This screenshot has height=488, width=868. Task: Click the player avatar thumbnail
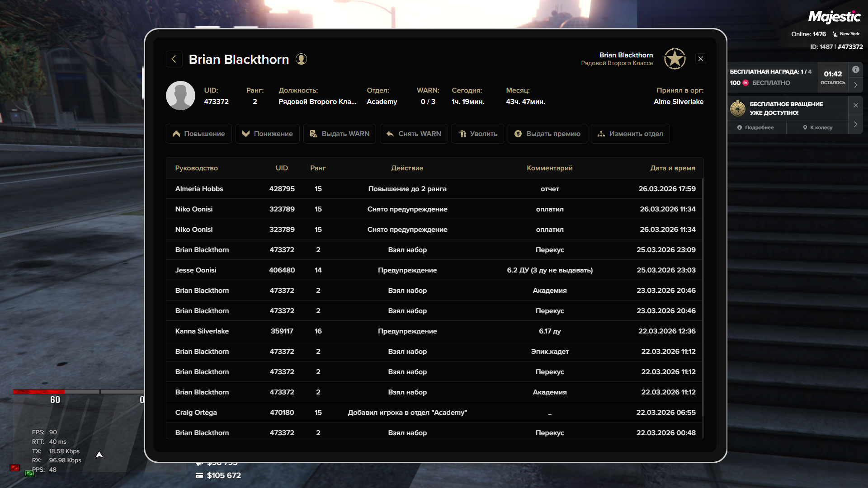click(x=180, y=96)
